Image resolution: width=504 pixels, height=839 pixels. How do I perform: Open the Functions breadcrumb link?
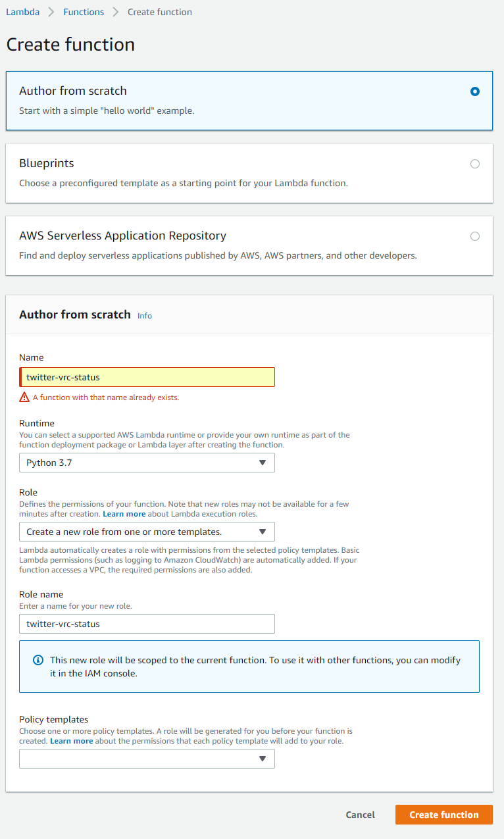click(x=84, y=11)
